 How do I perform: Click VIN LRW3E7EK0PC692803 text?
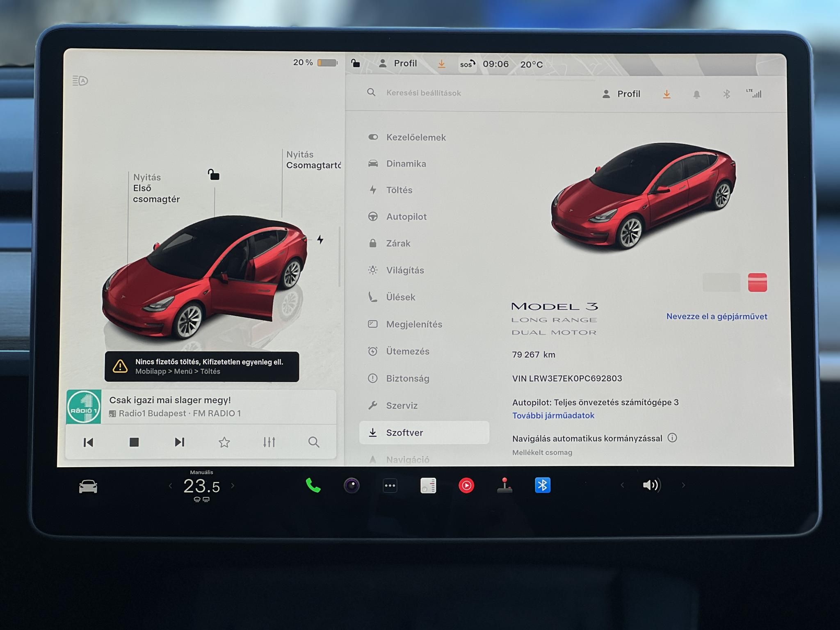tap(567, 379)
